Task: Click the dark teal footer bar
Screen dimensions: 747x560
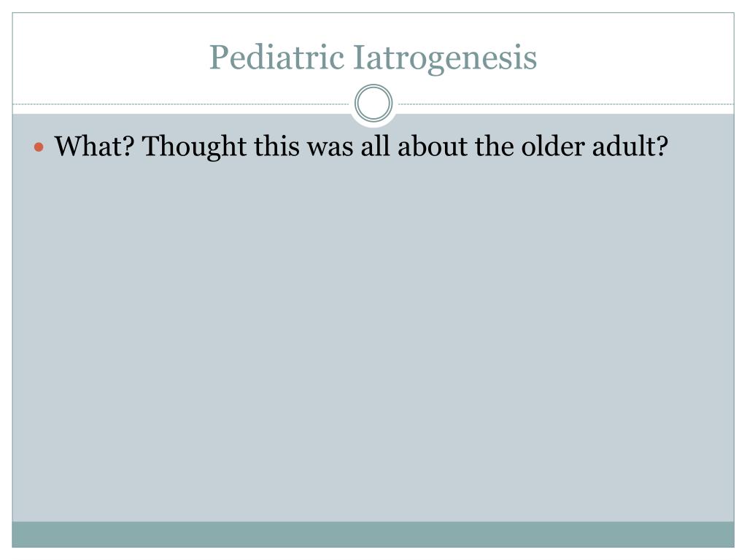Action: 373,534
